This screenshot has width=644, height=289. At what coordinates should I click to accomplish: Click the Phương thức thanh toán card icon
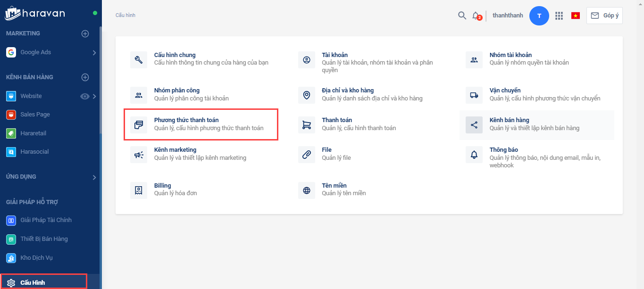point(139,125)
